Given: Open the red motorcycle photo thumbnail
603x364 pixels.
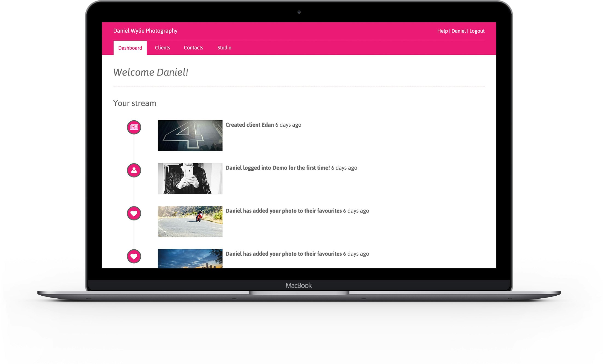Looking at the screenshot, I should [x=190, y=222].
